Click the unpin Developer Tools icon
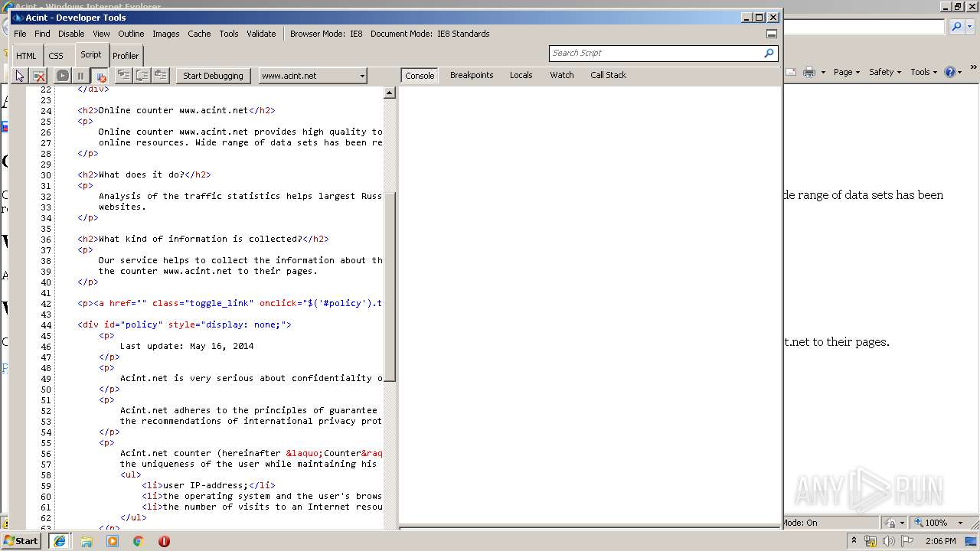This screenshot has height=551, width=980. pyautogui.click(x=772, y=34)
